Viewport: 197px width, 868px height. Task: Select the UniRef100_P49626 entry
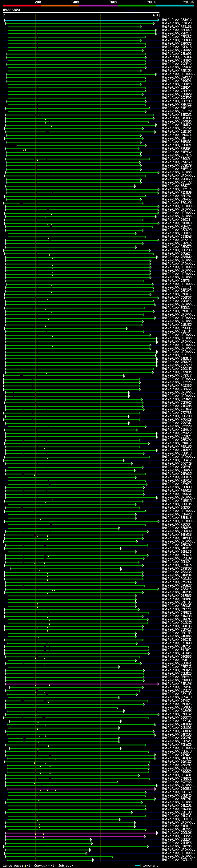[x=177, y=491]
